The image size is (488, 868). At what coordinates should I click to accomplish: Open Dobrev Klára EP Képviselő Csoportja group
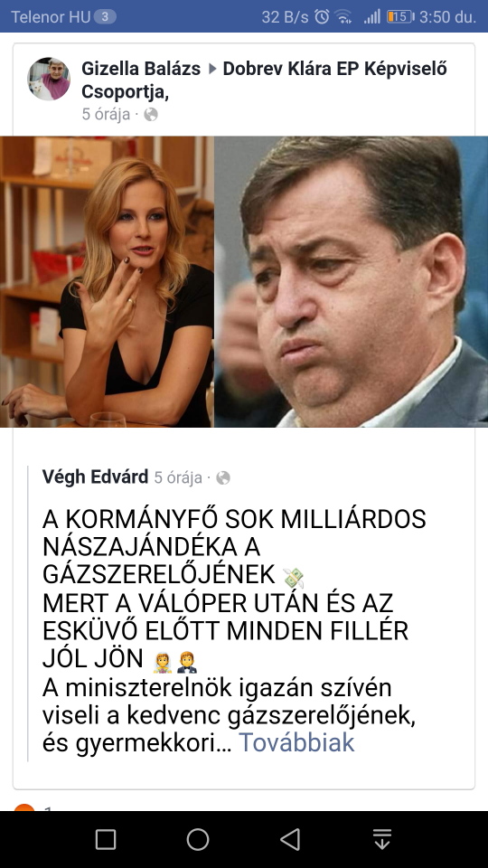(x=264, y=80)
